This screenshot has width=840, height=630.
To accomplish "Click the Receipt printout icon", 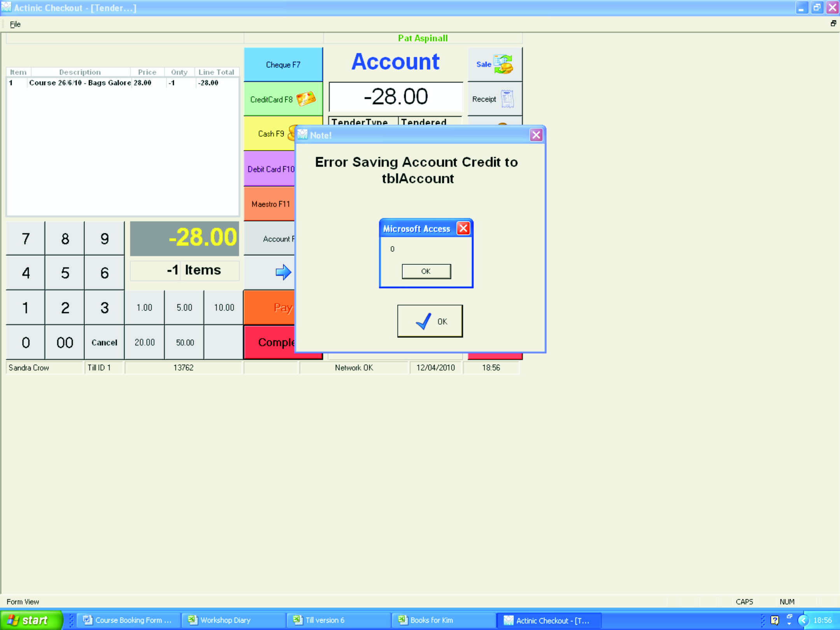I will coord(507,99).
